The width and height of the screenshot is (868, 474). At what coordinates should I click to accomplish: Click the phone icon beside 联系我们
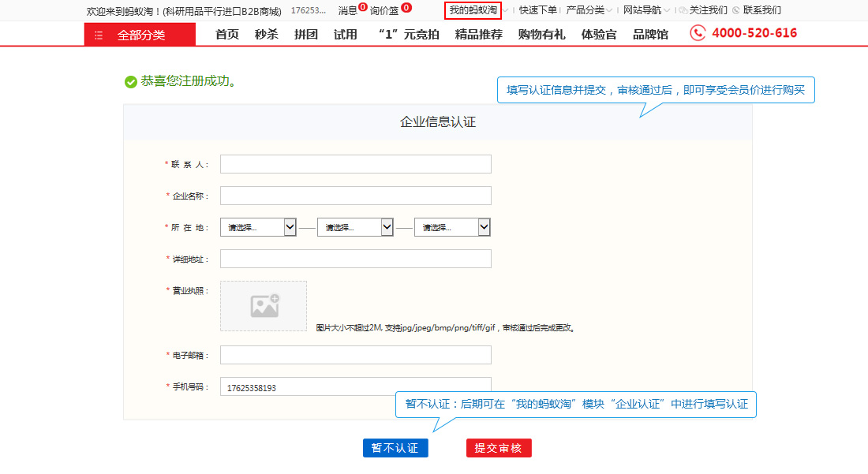(x=736, y=10)
